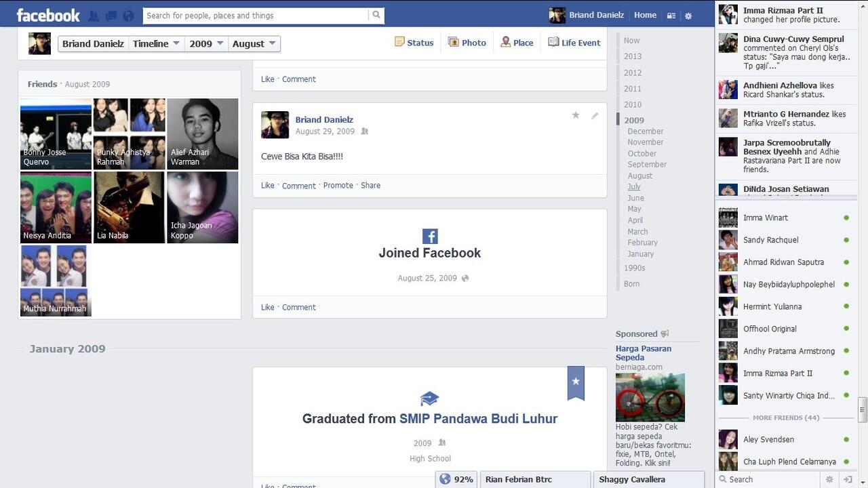868x488 pixels.
Task: Like the Cewe Bisa Kita Bisa post
Action: point(268,185)
